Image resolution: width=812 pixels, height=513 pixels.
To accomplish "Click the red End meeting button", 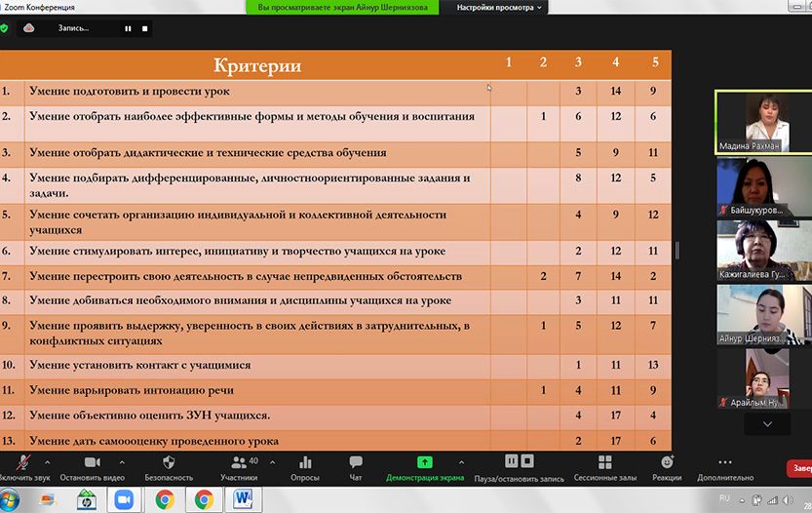I will point(799,468).
